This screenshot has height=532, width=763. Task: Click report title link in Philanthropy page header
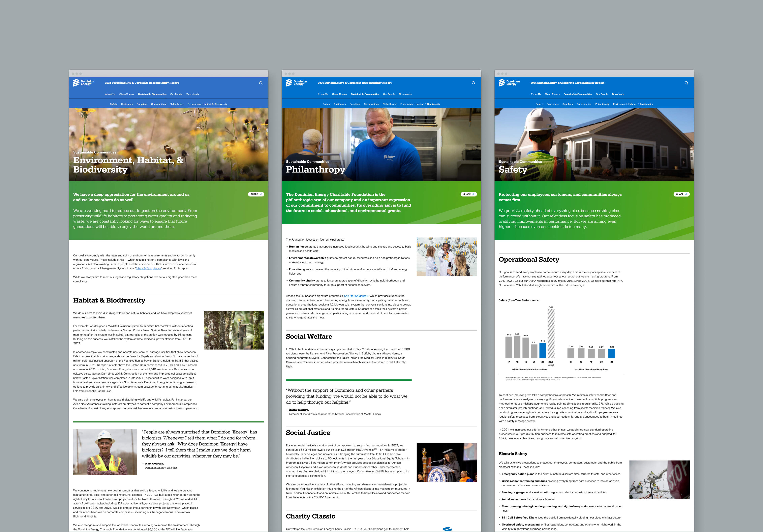[x=354, y=83]
